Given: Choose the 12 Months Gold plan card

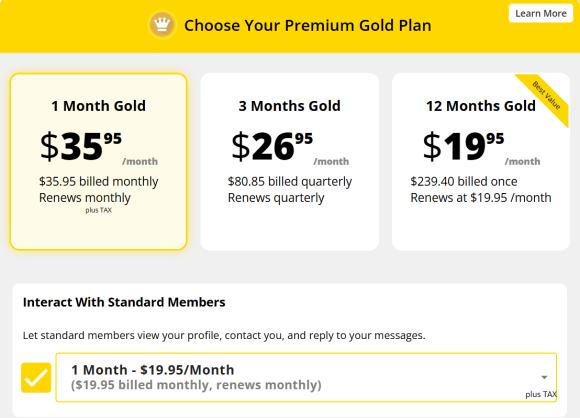Looking at the screenshot, I should pos(481,162).
